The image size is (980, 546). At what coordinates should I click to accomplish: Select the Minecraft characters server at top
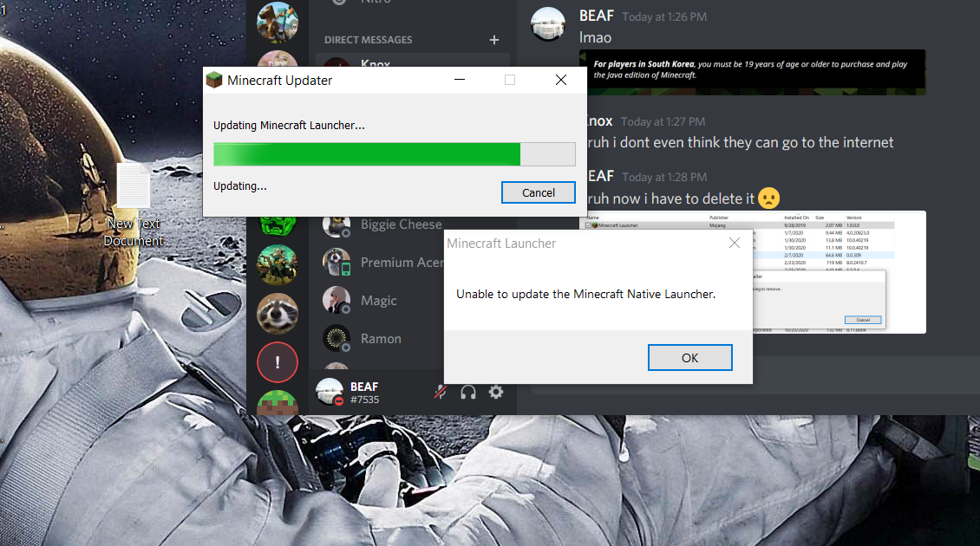tap(278, 22)
